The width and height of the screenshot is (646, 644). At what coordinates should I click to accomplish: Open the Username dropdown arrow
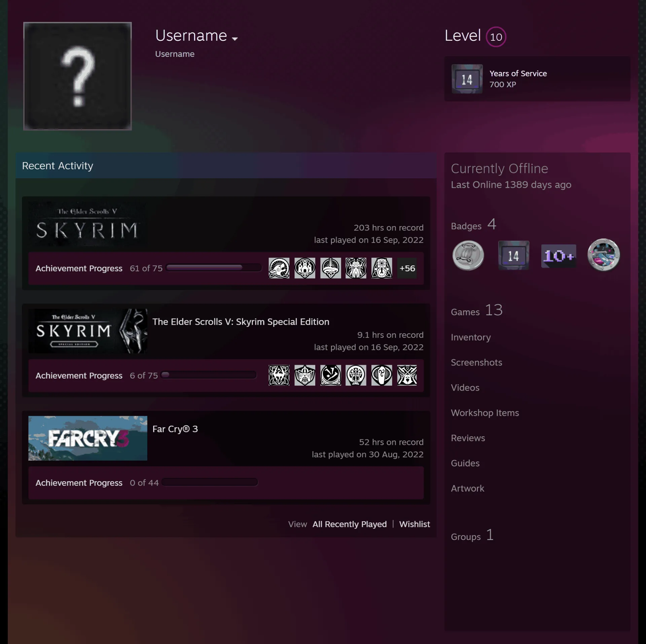235,39
